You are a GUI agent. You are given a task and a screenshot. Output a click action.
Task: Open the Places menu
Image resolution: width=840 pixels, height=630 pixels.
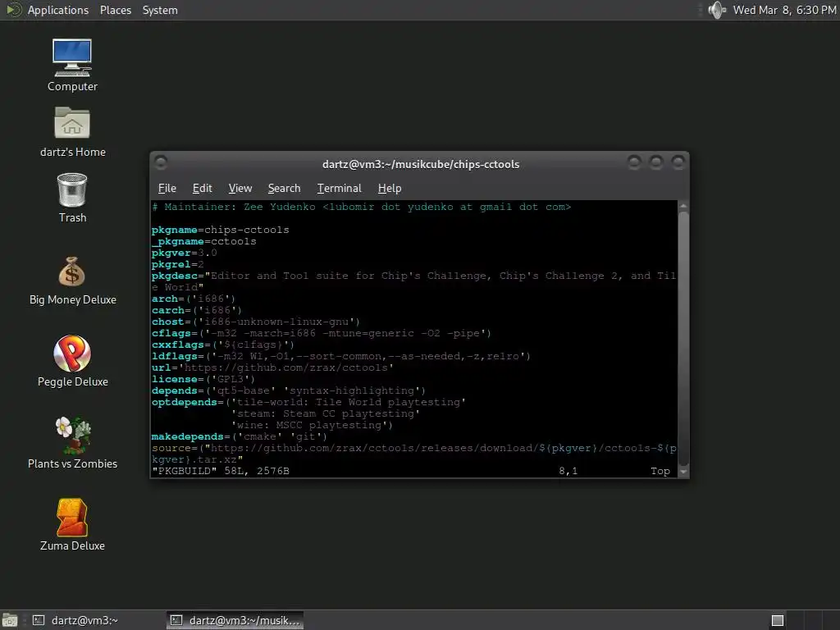[x=115, y=10]
